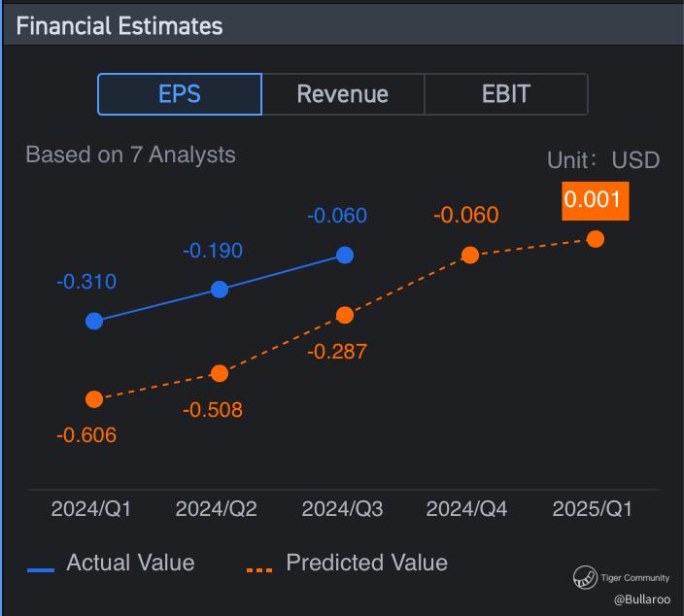This screenshot has height=616, width=684.
Task: Open the @Bullaroo profile link
Action: [642, 599]
